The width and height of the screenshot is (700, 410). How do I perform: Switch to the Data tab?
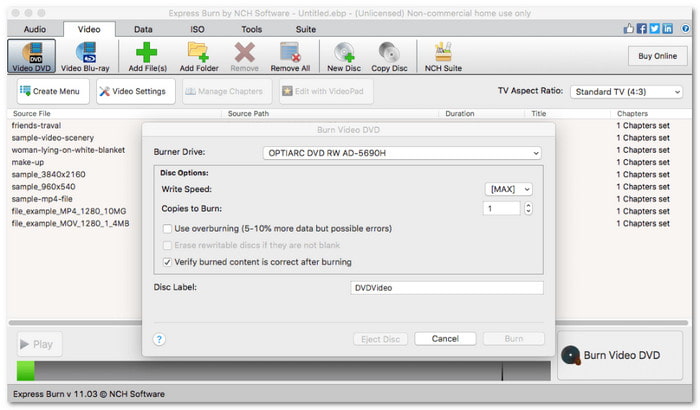coord(143,29)
